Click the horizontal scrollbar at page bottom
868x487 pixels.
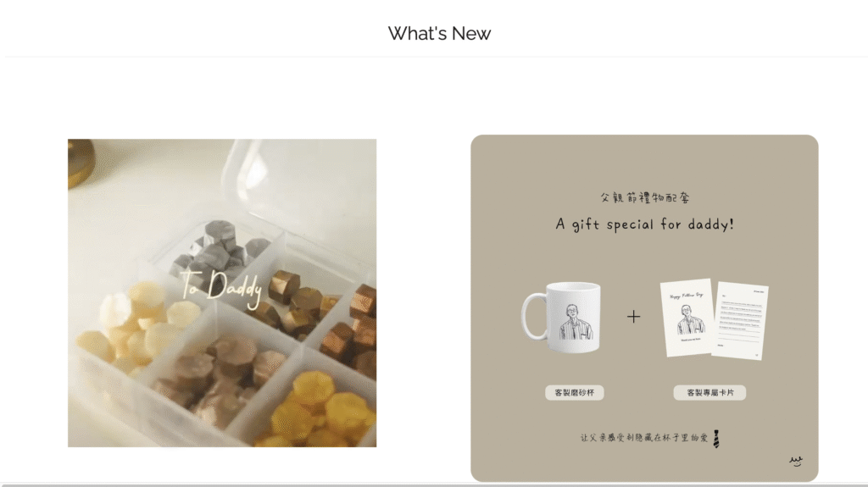pos(434,484)
